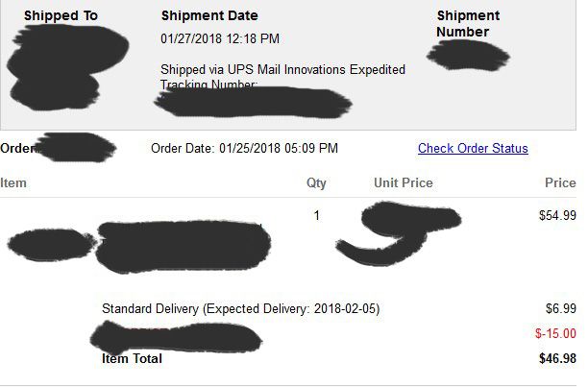Click the Item Total label

point(132,358)
